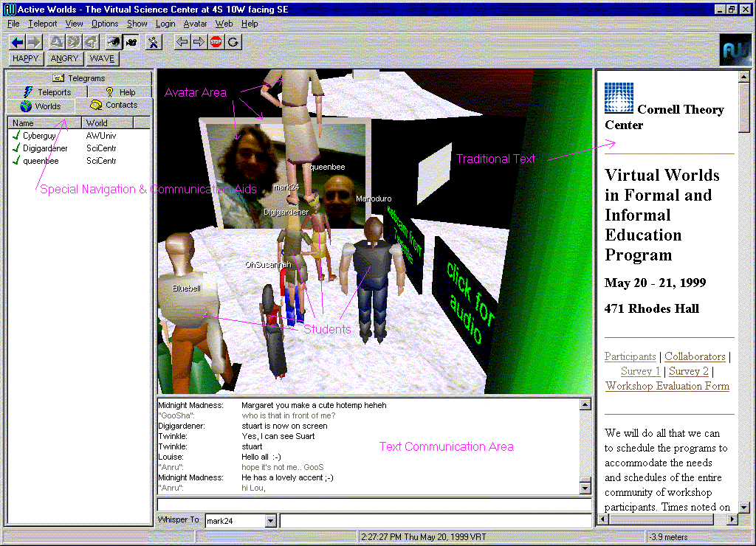756x546 pixels.
Task: Open the Help tab in the side panel
Action: point(120,92)
